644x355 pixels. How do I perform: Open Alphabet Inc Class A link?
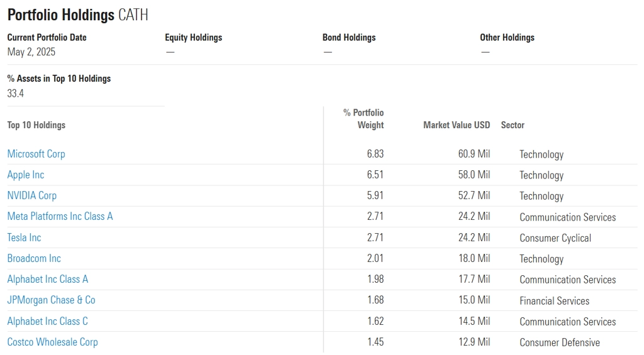(48, 279)
